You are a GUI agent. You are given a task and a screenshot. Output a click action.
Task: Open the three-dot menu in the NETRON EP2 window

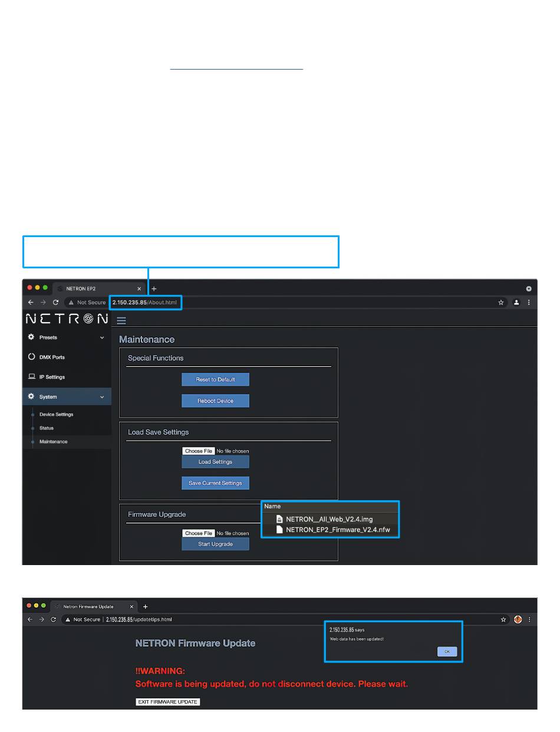click(529, 303)
